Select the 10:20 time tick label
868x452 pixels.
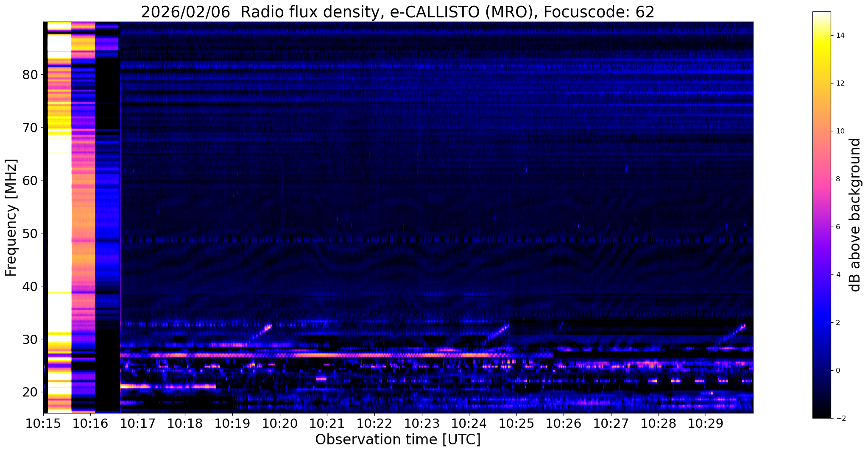pos(280,424)
